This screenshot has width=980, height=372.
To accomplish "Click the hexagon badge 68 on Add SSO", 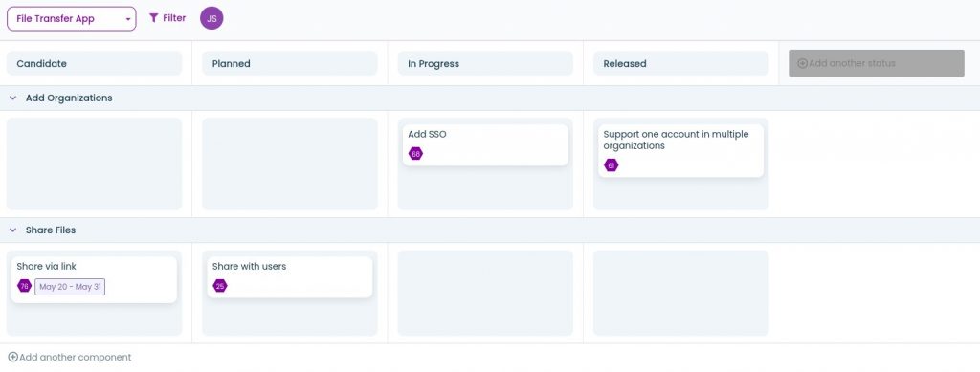I will pos(415,154).
